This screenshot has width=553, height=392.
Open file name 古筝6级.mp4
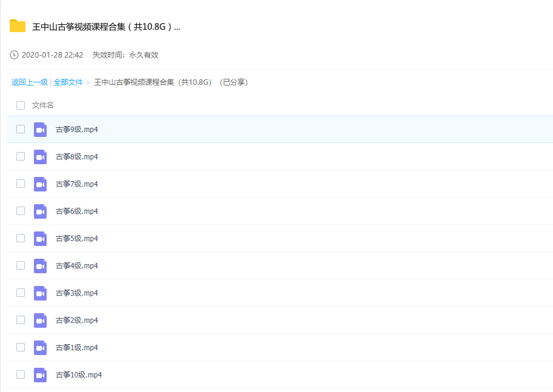click(76, 211)
